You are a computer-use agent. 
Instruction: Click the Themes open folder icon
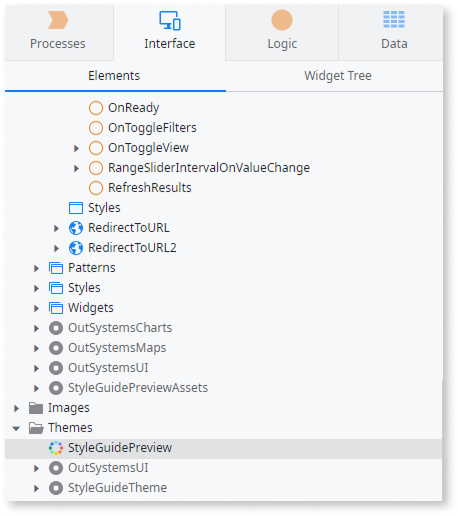click(x=36, y=428)
